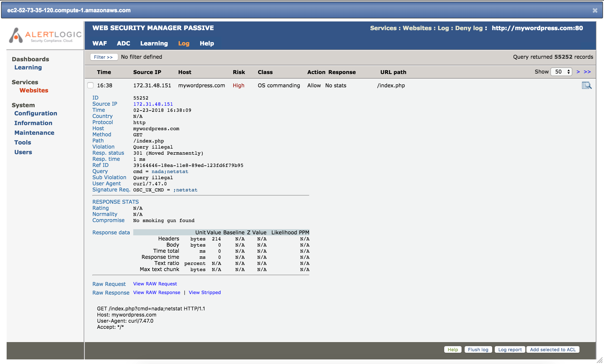The height and width of the screenshot is (364, 604).
Task: Select the Log menu tab
Action: click(x=184, y=43)
